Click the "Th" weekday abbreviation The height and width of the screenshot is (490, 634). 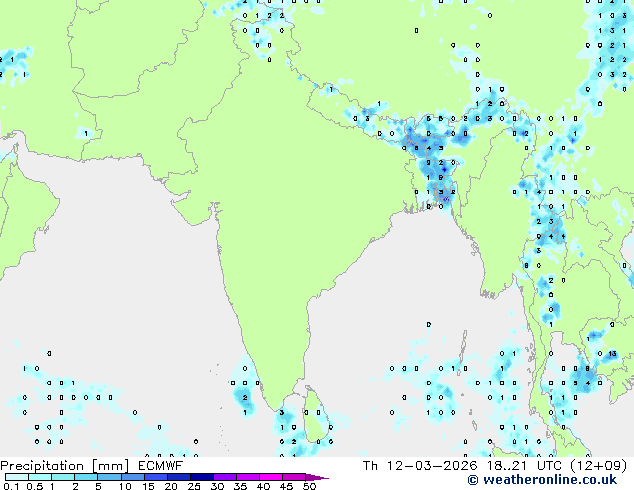point(370,465)
